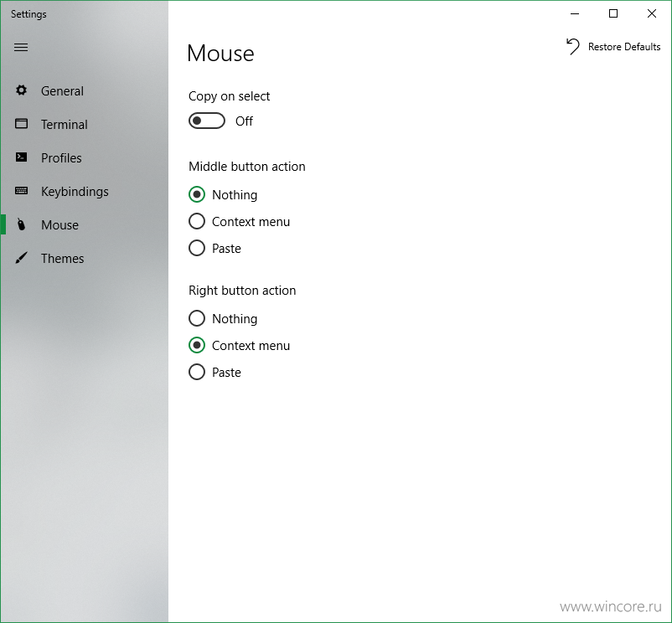Choose Context menu for Middle button action
Viewport: 672px width, 623px height.
239,221
